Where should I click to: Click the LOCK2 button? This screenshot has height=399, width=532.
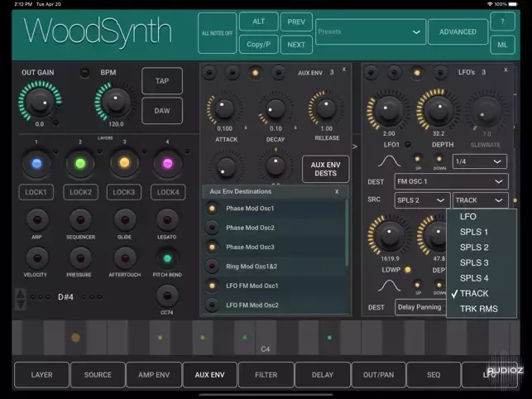[81, 192]
